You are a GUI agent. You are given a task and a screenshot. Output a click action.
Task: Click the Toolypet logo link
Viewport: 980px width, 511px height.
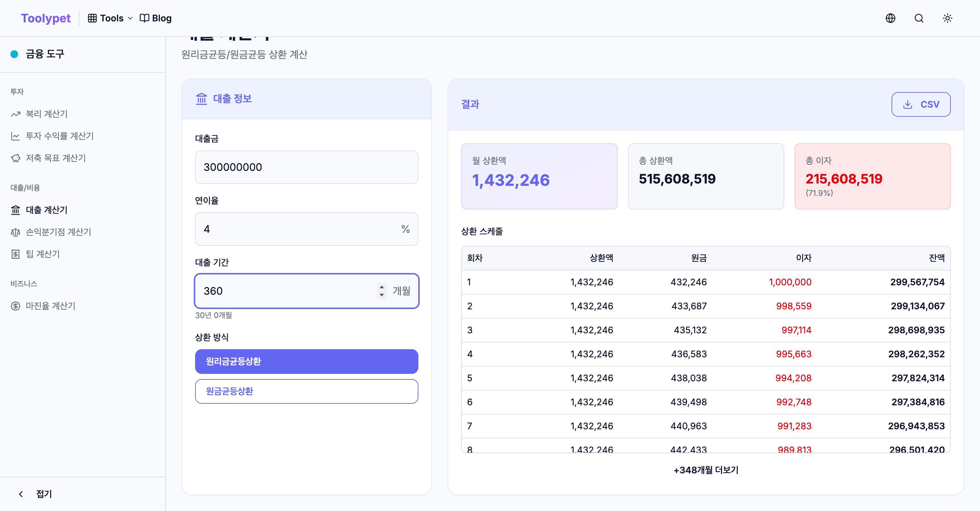pos(46,18)
